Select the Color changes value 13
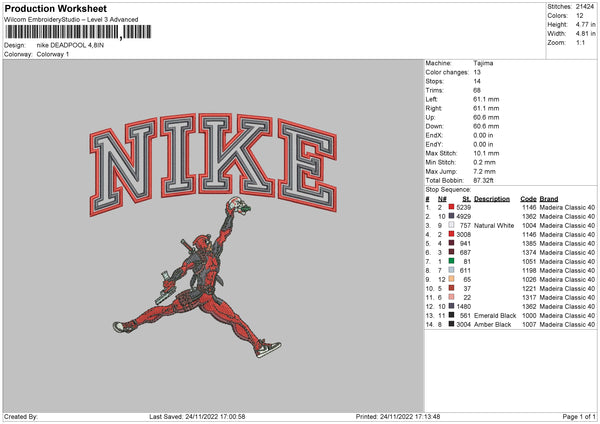The height and width of the screenshot is (424, 600). point(477,72)
